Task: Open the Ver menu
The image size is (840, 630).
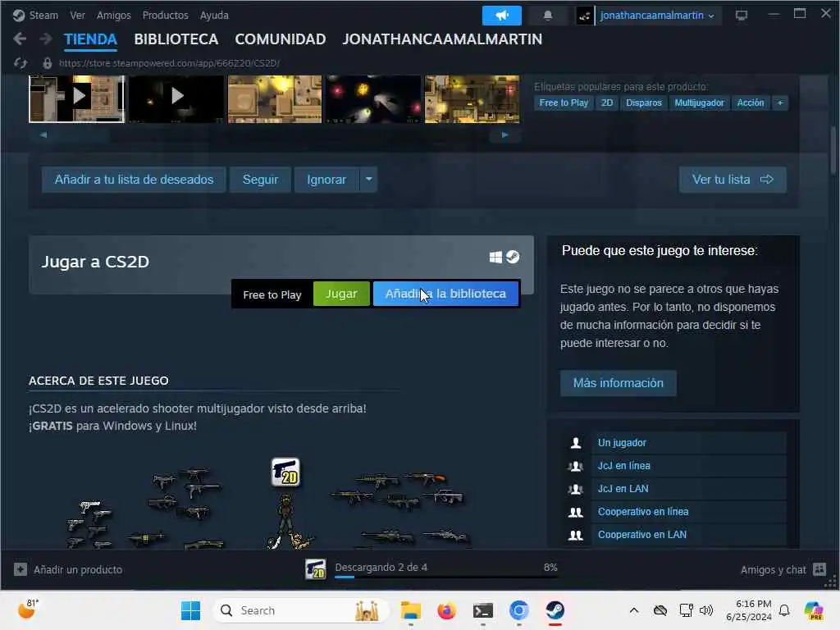Action: point(78,15)
